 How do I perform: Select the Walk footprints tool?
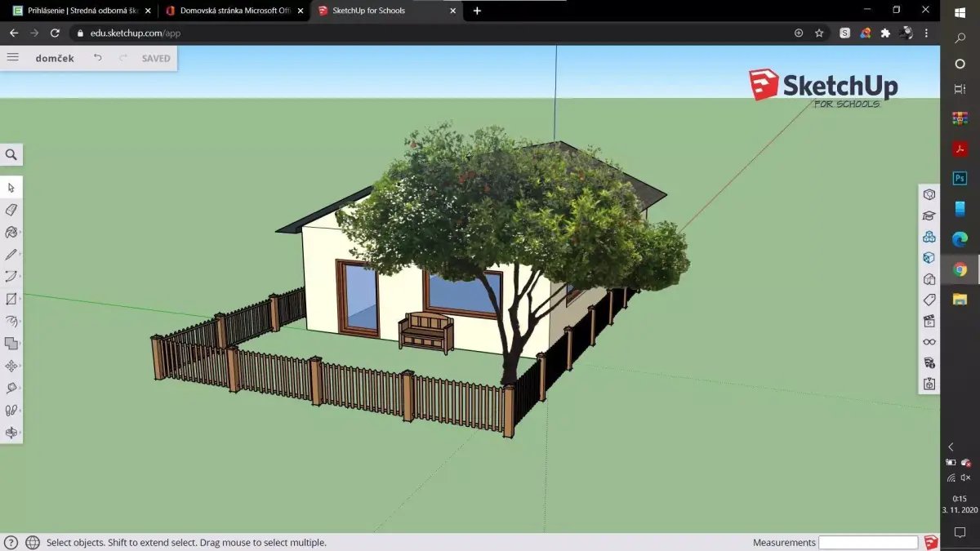[11, 411]
